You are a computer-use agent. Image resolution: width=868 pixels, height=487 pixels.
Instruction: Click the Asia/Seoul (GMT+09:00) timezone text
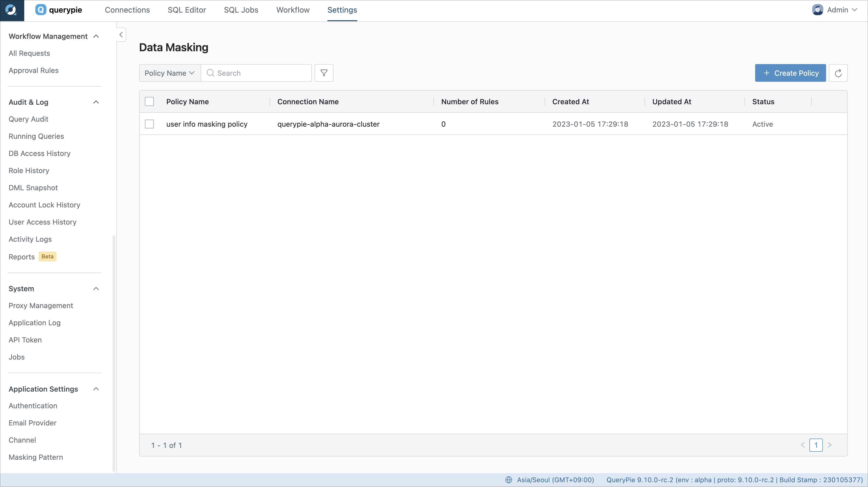tap(555, 480)
